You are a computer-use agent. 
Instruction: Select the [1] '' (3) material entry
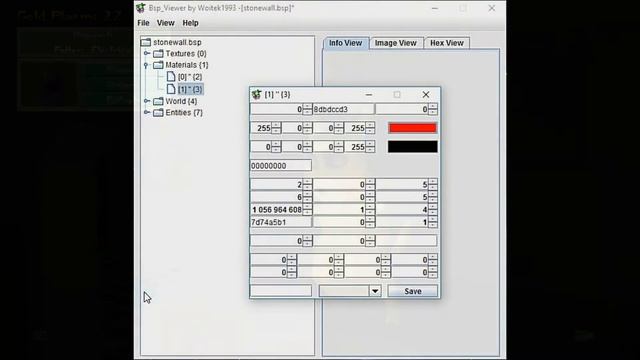pos(190,89)
